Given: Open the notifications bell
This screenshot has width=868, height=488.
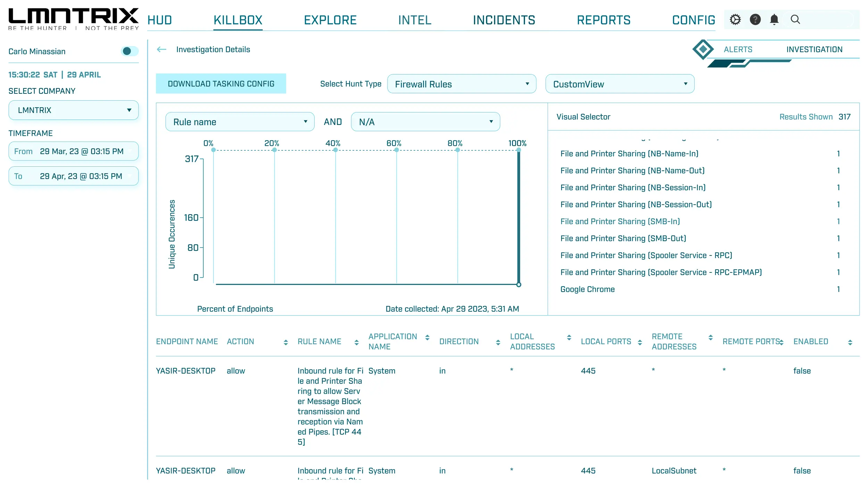Looking at the screenshot, I should click(774, 19).
